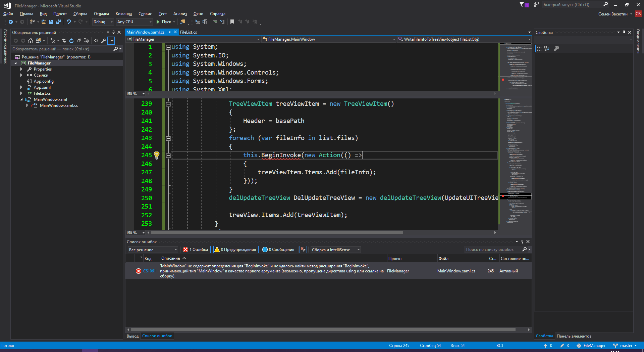This screenshot has height=352, width=644.
Task: Click the unpublished commits indicator in the status bar
Action: point(548,346)
